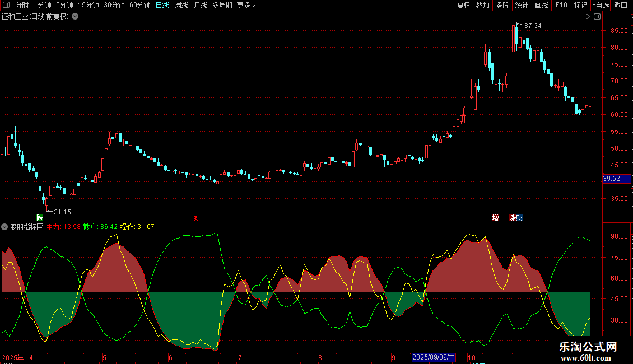This screenshot has height=364, width=633.
Task: Click the 87.34 high price label
Action: coord(533,25)
